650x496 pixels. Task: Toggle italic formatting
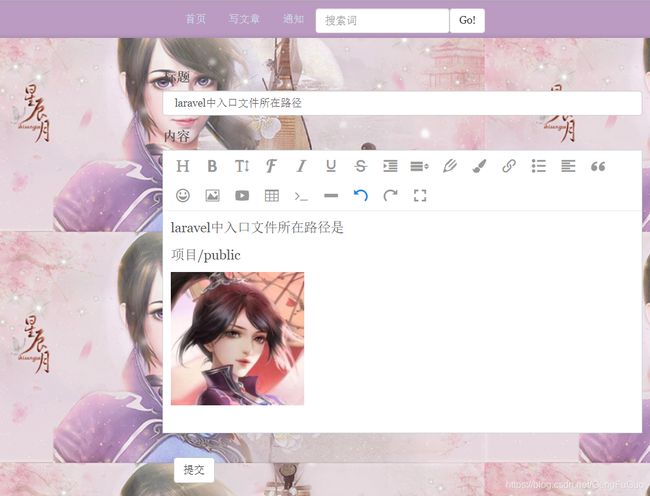pos(301,166)
